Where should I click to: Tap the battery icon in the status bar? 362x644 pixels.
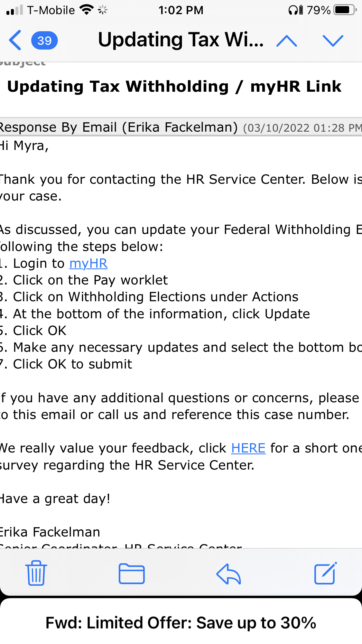tap(345, 10)
